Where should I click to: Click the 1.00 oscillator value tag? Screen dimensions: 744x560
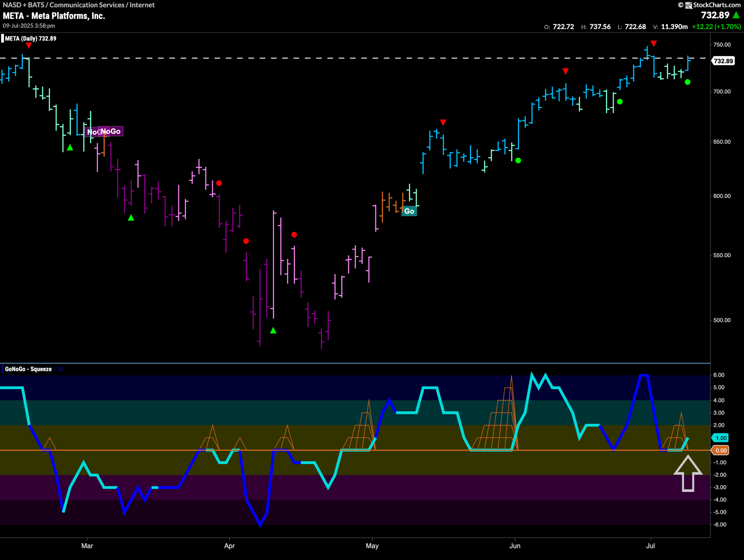tap(720, 438)
